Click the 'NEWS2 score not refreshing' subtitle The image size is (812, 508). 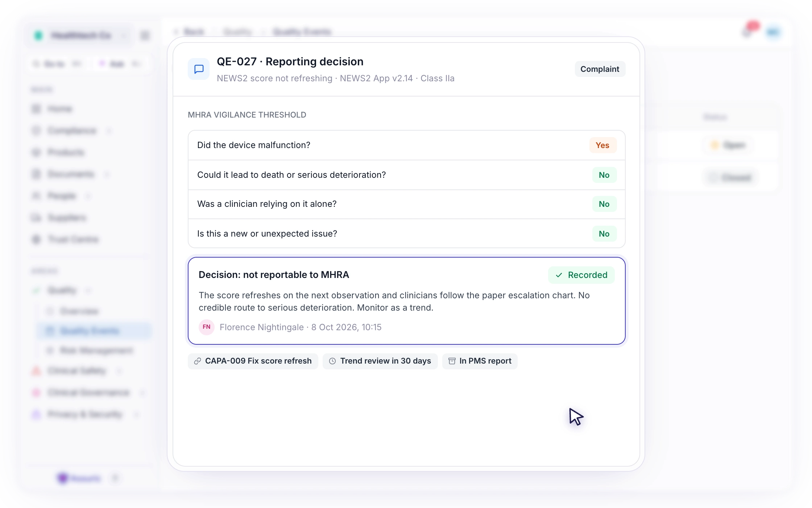[x=274, y=78]
